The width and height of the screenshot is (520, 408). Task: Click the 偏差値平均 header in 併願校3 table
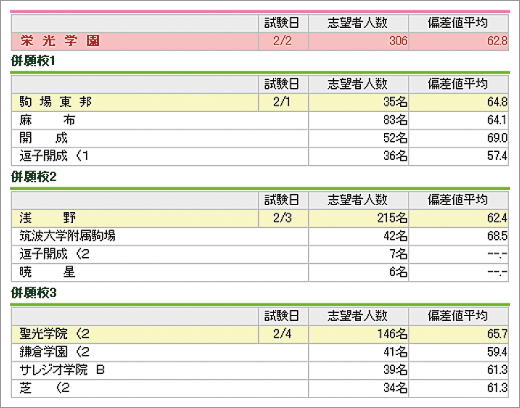coord(458,316)
